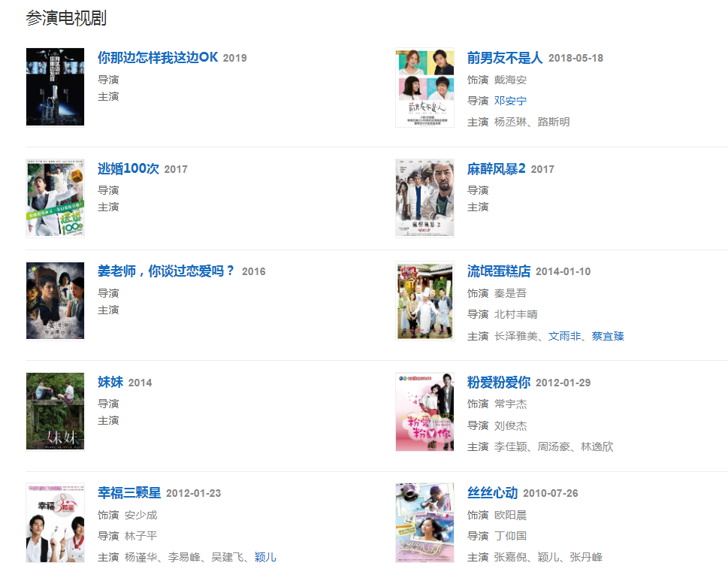Viewport: 728px width, 578px height.
Task: Open the 逃婚100次 title link
Action: [128, 168]
